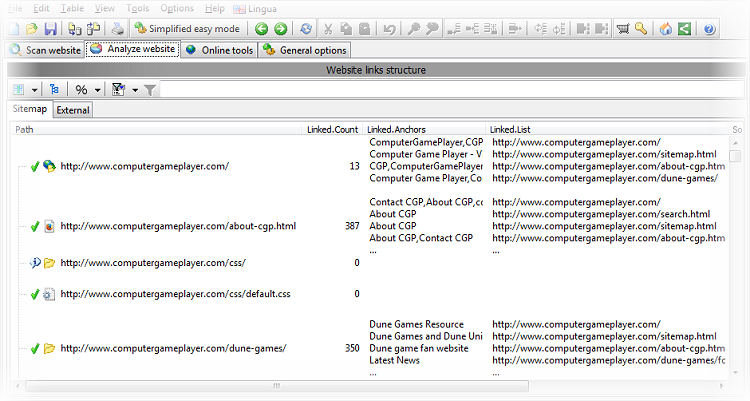Click the Find next magnifier icon
This screenshot has width=750, height=401.
(x=432, y=29)
